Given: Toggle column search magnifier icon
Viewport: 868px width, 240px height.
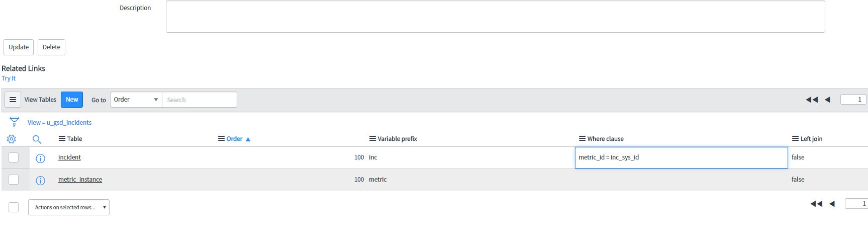Looking at the screenshot, I should pos(37,139).
